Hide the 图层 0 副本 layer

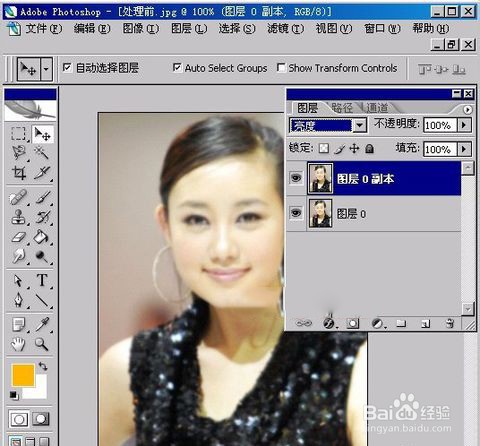[x=296, y=178]
